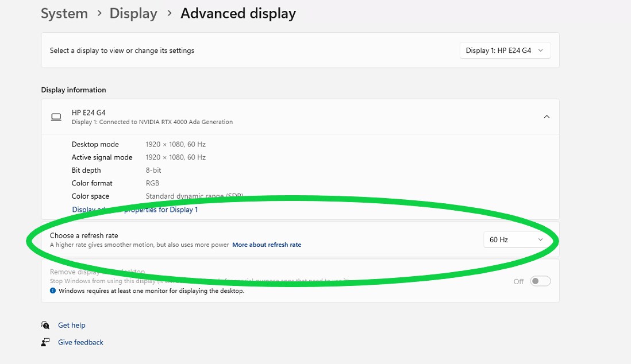
Task: Click the Display information heading
Action: [74, 90]
